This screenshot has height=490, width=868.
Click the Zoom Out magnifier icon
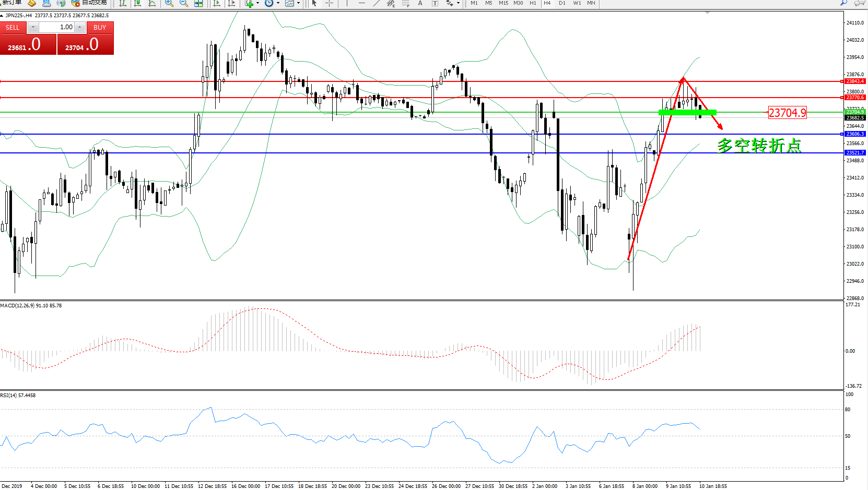pyautogui.click(x=183, y=3)
